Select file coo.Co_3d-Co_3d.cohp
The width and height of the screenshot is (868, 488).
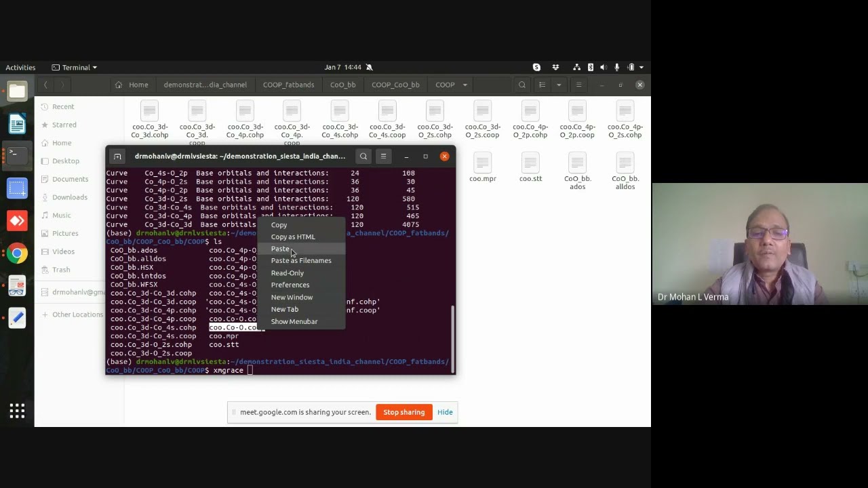coord(150,119)
